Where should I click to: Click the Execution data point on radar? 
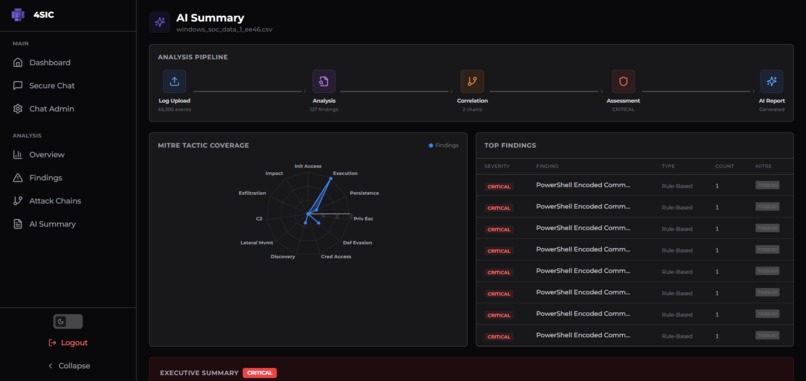(331, 178)
